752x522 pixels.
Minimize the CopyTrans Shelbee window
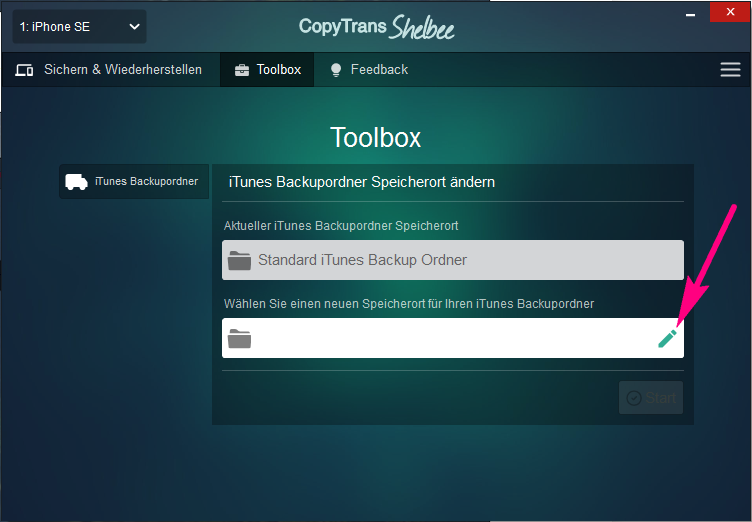click(x=690, y=15)
